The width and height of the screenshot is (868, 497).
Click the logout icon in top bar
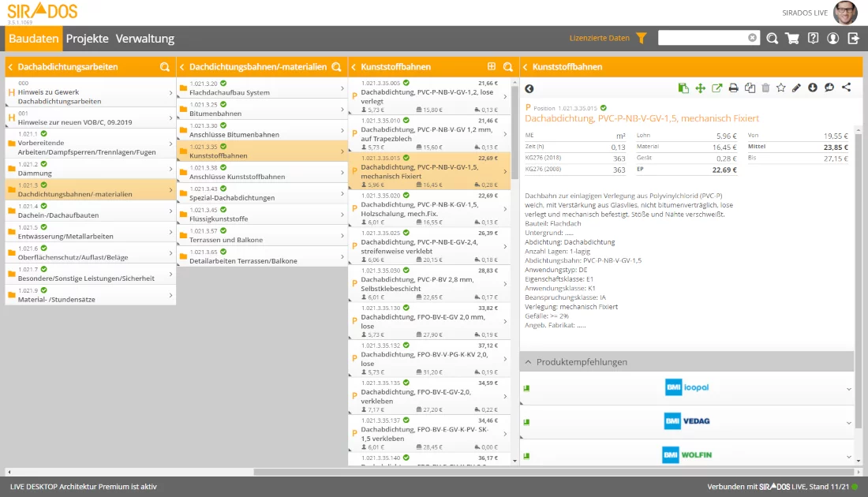click(853, 38)
